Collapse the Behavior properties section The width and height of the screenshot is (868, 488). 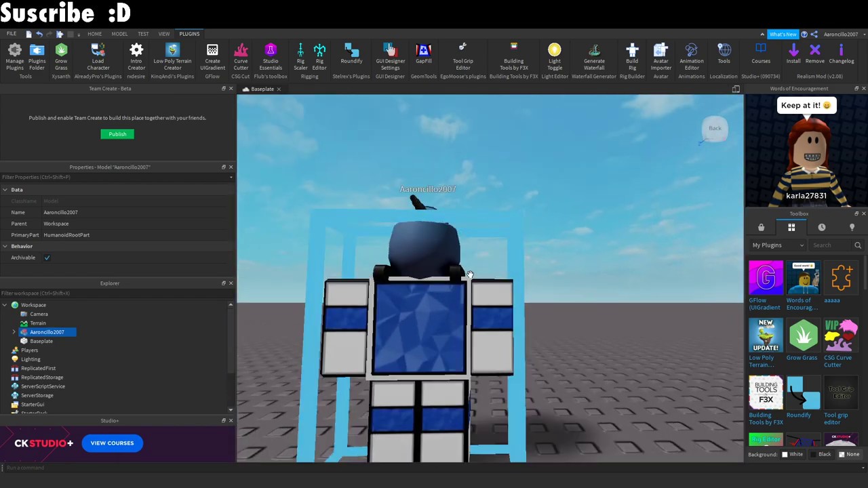point(5,246)
